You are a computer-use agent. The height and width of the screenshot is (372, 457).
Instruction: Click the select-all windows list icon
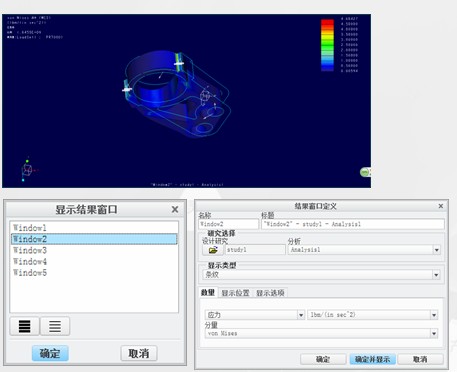pyautogui.click(x=25, y=326)
